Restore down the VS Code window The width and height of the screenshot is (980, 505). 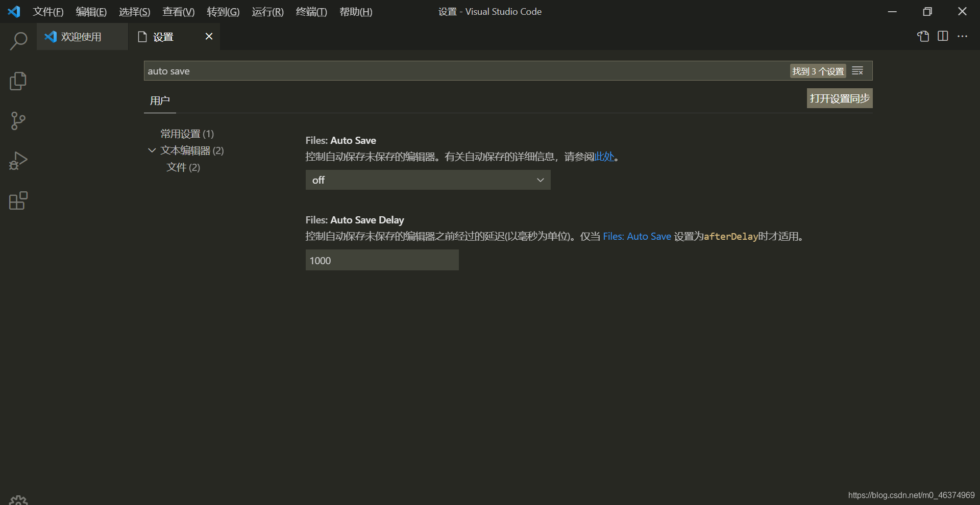click(x=927, y=11)
